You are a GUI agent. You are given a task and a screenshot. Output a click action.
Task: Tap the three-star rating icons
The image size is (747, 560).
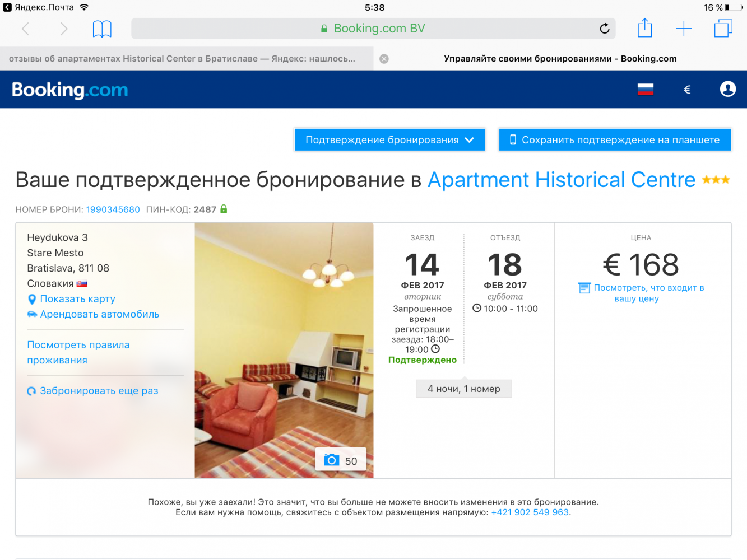click(x=716, y=180)
